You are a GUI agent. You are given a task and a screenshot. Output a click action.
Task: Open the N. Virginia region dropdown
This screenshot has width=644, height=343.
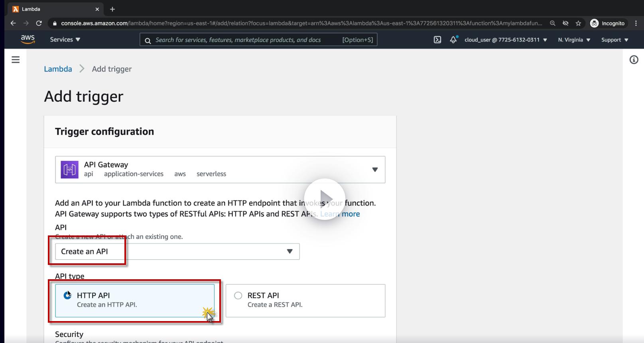574,40
